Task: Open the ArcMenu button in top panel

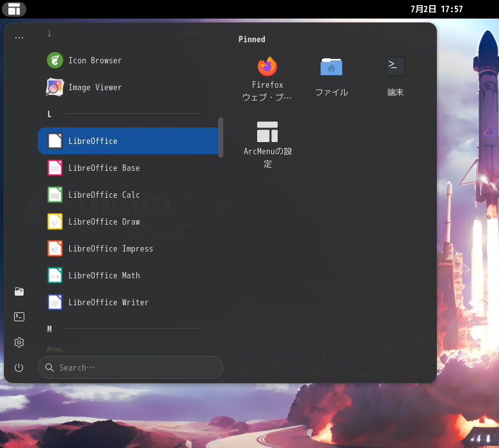Action: pos(14,9)
